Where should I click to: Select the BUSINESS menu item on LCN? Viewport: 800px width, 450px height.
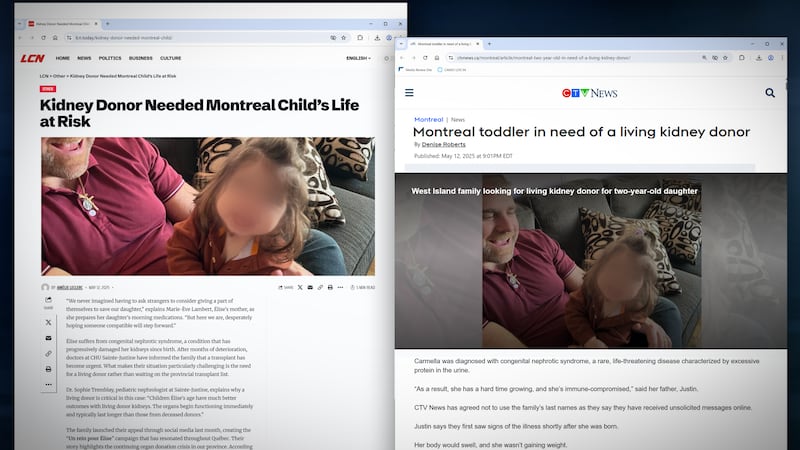point(141,58)
